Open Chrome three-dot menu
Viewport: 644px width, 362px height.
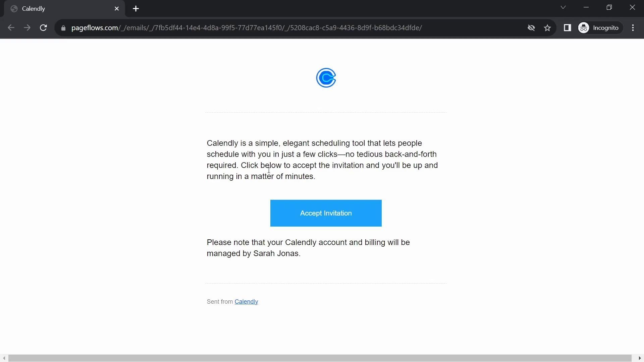pyautogui.click(x=633, y=28)
